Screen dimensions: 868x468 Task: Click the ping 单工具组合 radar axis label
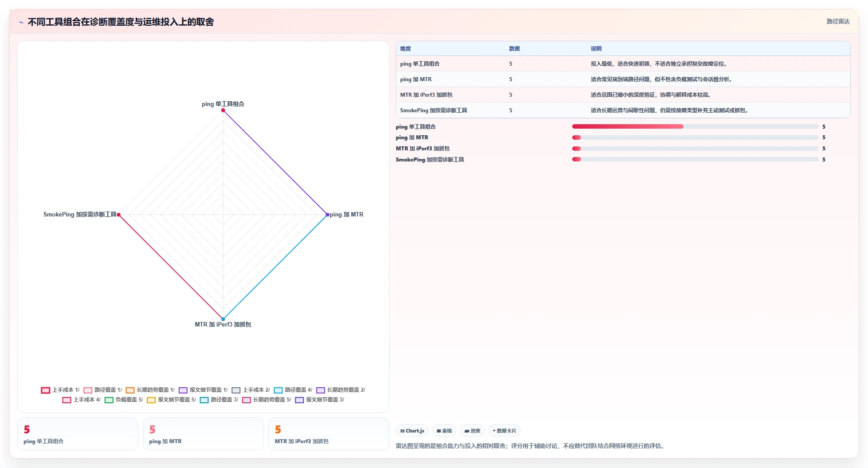[223, 104]
